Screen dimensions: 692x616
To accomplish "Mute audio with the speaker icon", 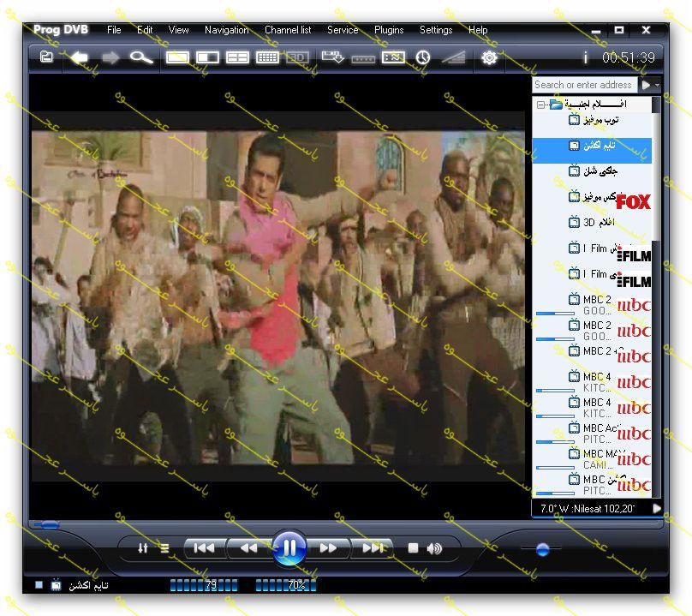I will tap(434, 548).
